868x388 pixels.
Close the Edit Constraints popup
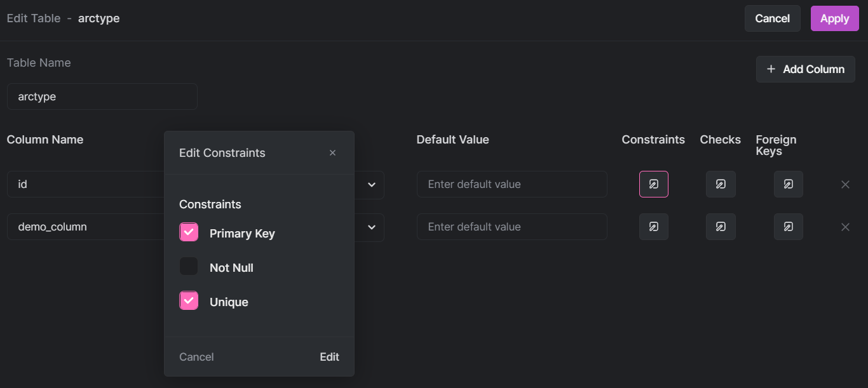click(x=332, y=153)
